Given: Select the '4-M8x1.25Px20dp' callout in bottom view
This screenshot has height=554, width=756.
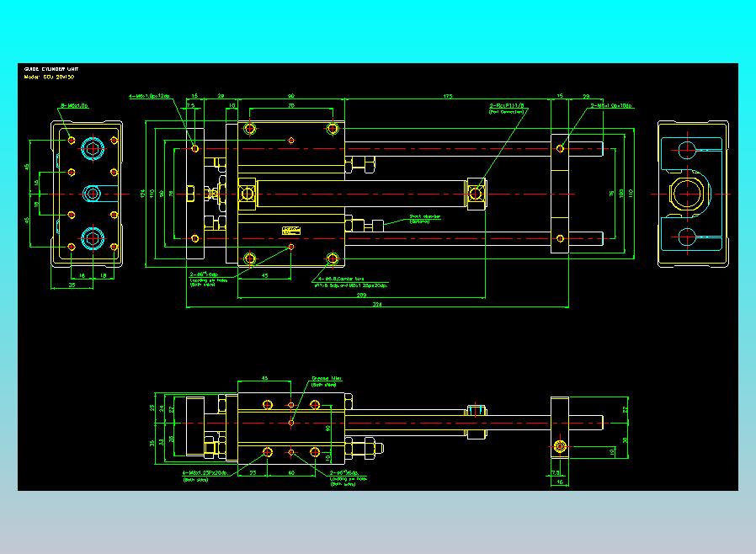Looking at the screenshot, I should click(205, 473).
